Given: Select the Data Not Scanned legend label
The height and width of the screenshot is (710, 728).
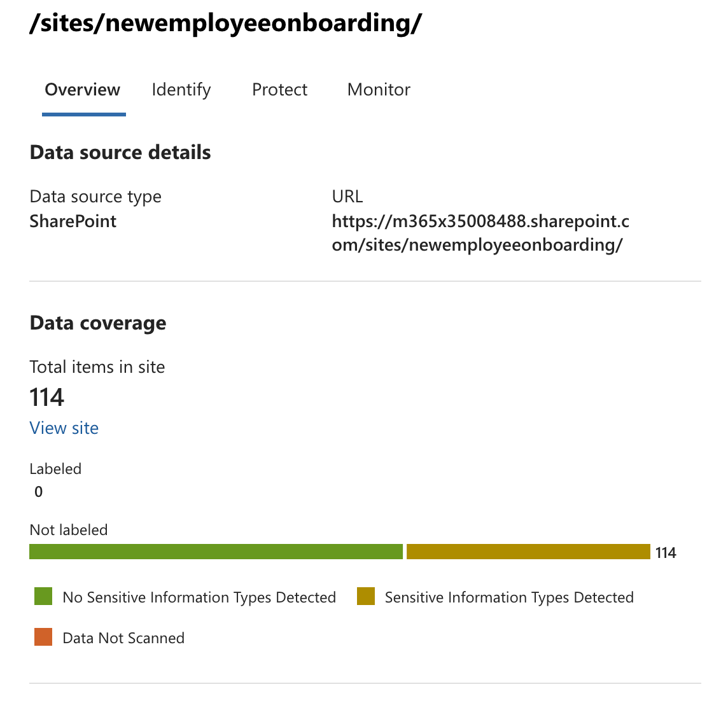Looking at the screenshot, I should [x=123, y=638].
